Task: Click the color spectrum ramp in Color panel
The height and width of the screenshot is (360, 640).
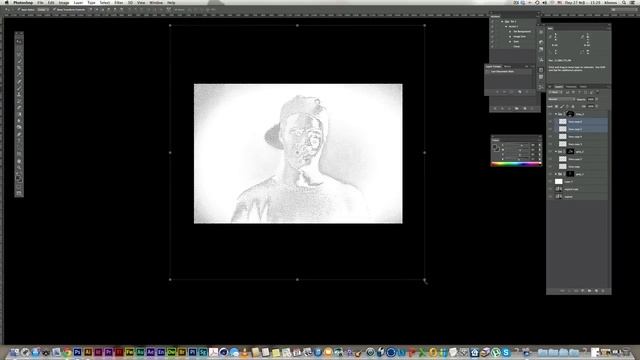Action: click(x=516, y=164)
